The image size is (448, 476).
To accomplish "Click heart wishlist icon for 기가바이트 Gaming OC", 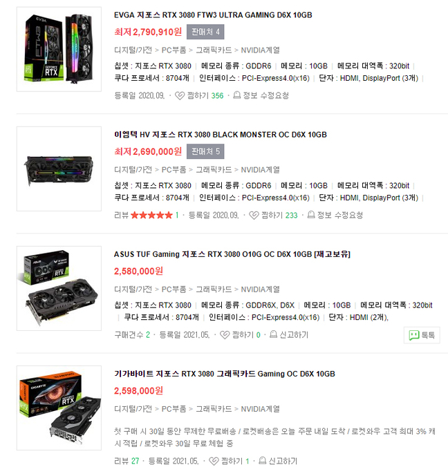I will click(214, 461).
